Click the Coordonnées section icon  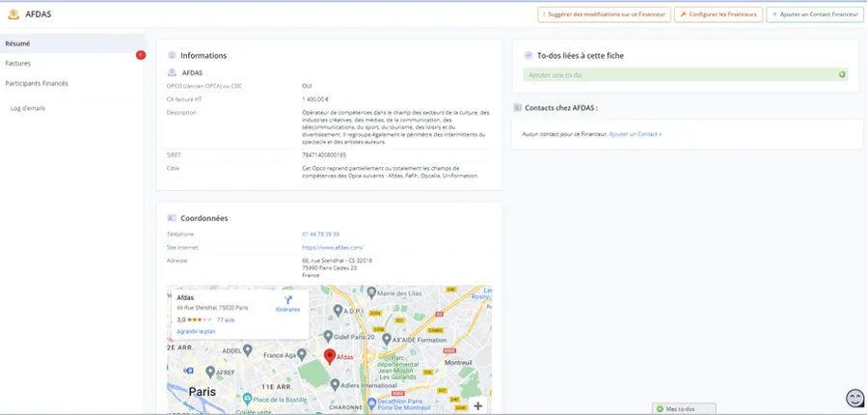(x=172, y=218)
